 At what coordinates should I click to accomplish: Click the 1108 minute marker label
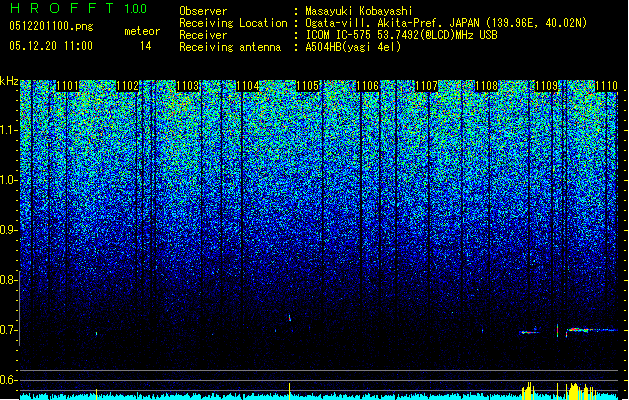(x=487, y=86)
